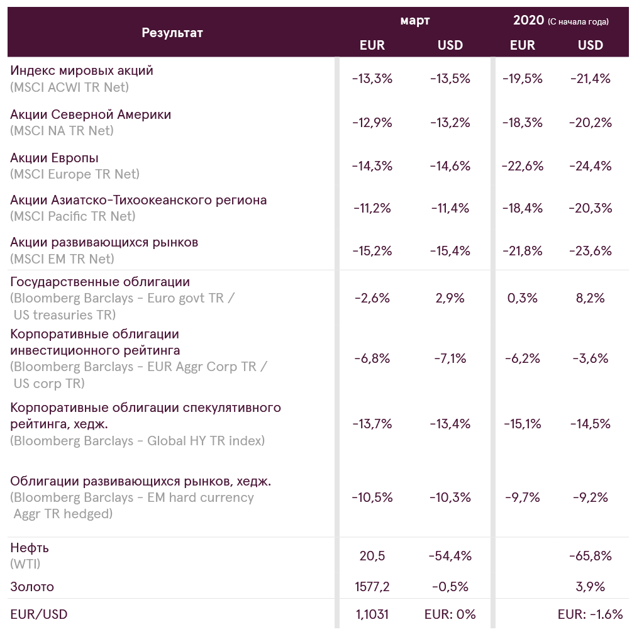Select the 'Золото' row label
Viewport: 644px width, 644px height.
(32, 587)
